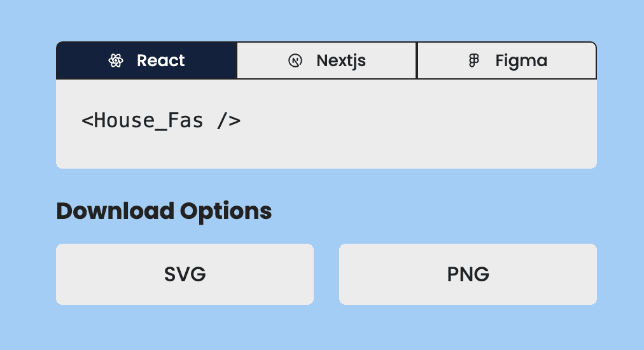Screen dimensions: 644x350
Task: Download the icon as PNG
Action: pyautogui.click(x=468, y=274)
